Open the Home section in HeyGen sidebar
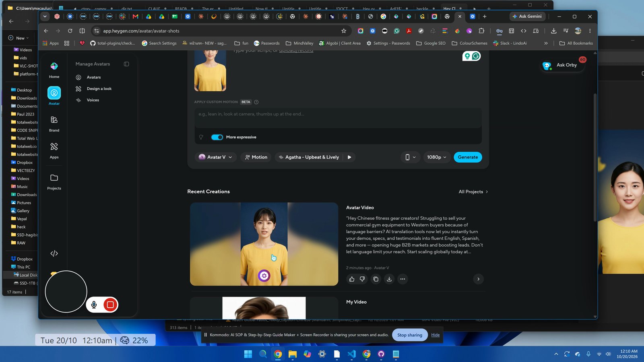 tap(54, 70)
